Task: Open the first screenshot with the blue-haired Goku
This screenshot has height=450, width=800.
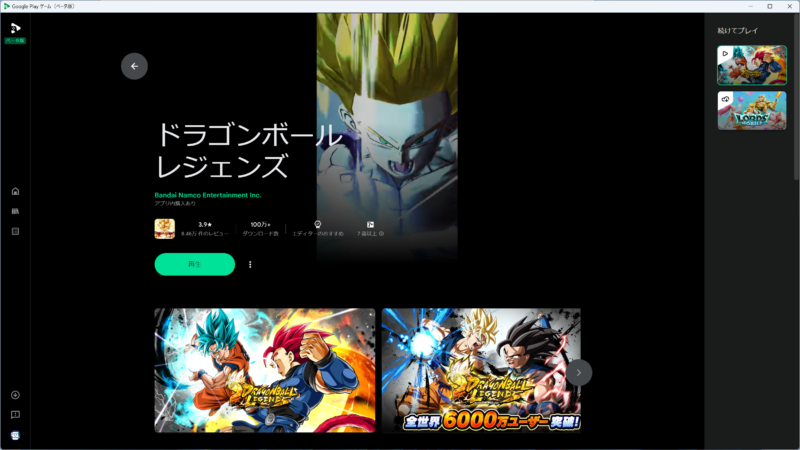Action: [x=265, y=370]
